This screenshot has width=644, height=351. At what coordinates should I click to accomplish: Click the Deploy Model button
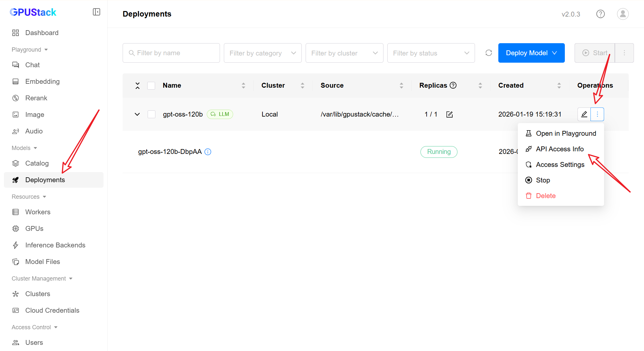click(531, 53)
